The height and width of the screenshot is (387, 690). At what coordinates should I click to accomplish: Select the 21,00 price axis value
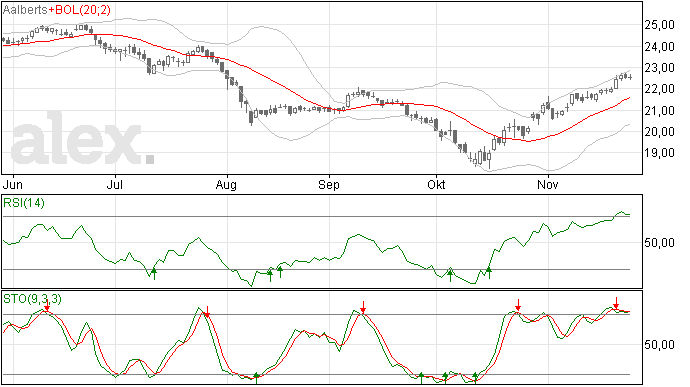click(x=659, y=111)
